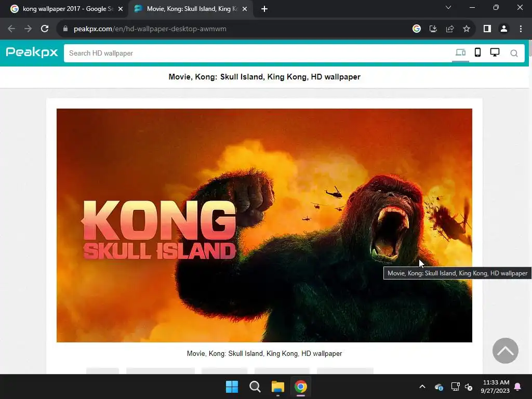The height and width of the screenshot is (399, 532).
Task: Select the all-devices wallpaper filter icon
Action: pyautogui.click(x=460, y=52)
